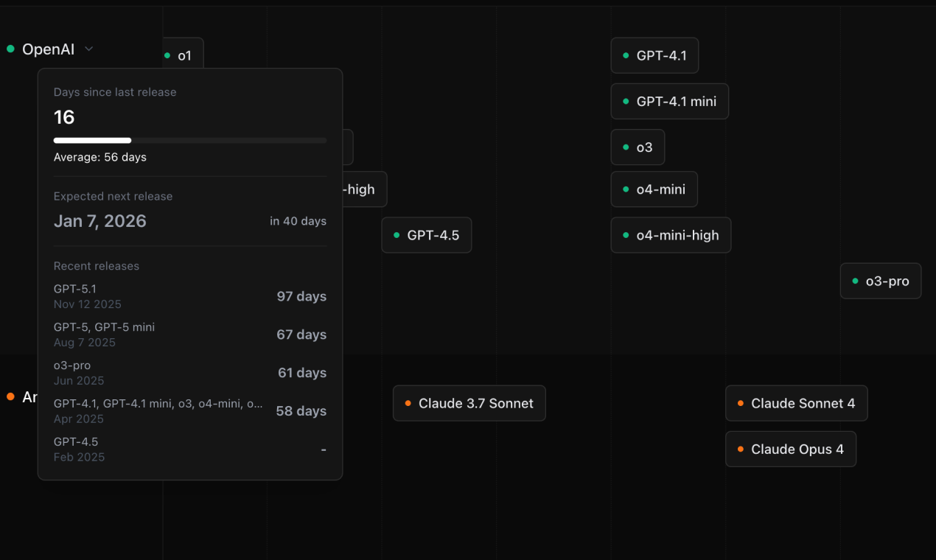Click the orange dot on Claude Opus 4

(x=741, y=449)
